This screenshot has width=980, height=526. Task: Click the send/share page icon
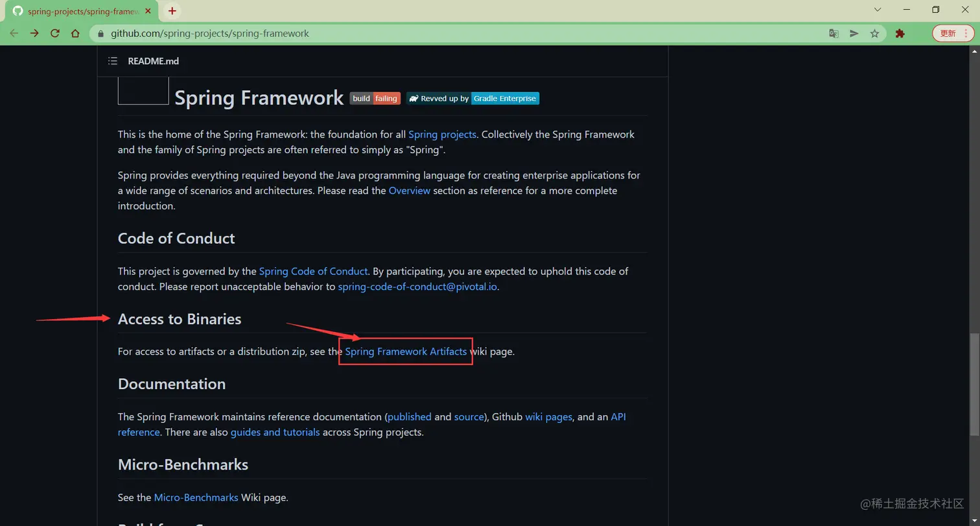[854, 34]
